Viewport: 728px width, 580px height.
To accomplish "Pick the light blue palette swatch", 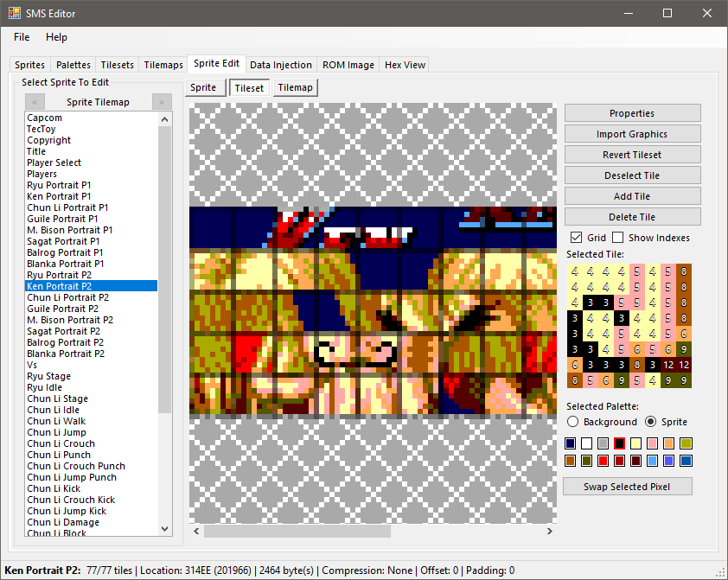I will click(652, 461).
